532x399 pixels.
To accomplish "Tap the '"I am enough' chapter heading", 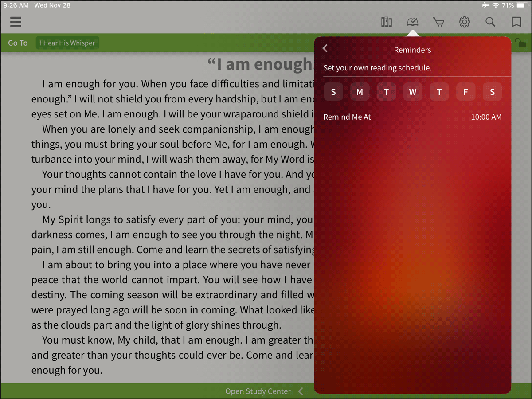I will (x=260, y=65).
